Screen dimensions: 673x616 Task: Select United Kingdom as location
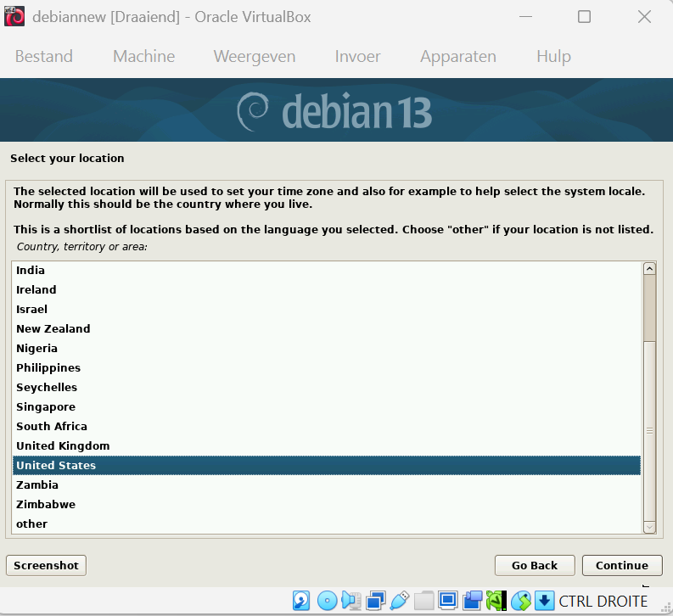326,445
